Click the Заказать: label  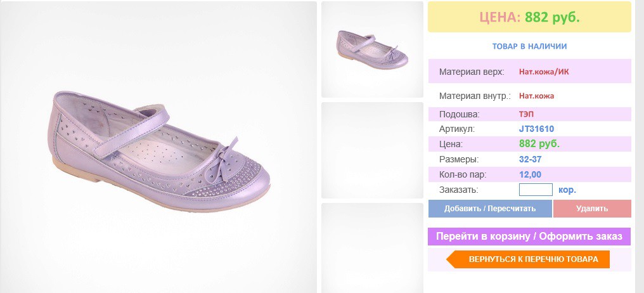(459, 190)
